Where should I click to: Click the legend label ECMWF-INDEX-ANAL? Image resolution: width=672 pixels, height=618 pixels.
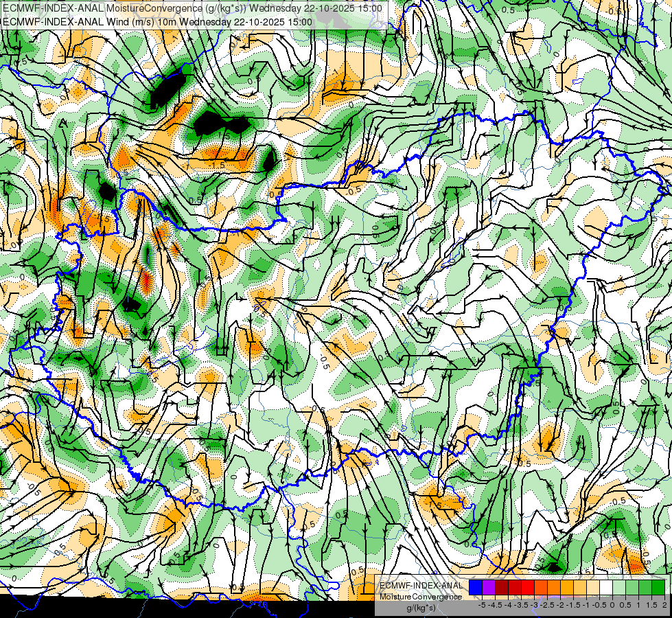(x=421, y=586)
